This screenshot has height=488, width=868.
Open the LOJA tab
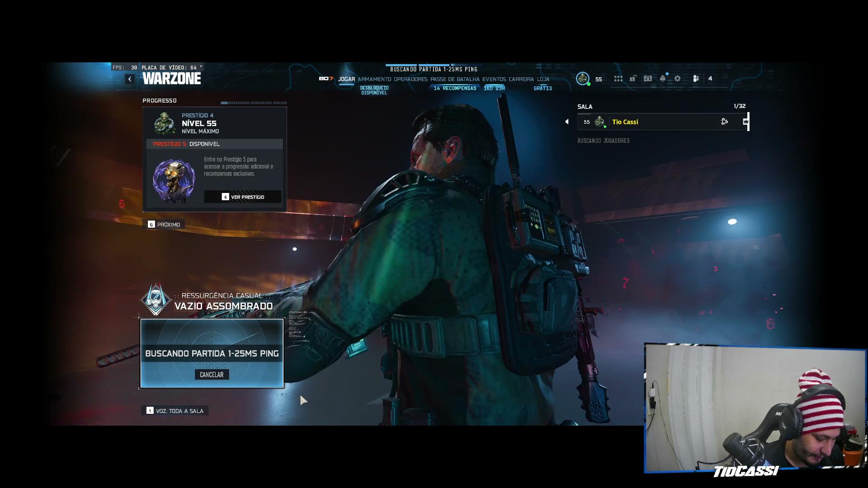(543, 79)
